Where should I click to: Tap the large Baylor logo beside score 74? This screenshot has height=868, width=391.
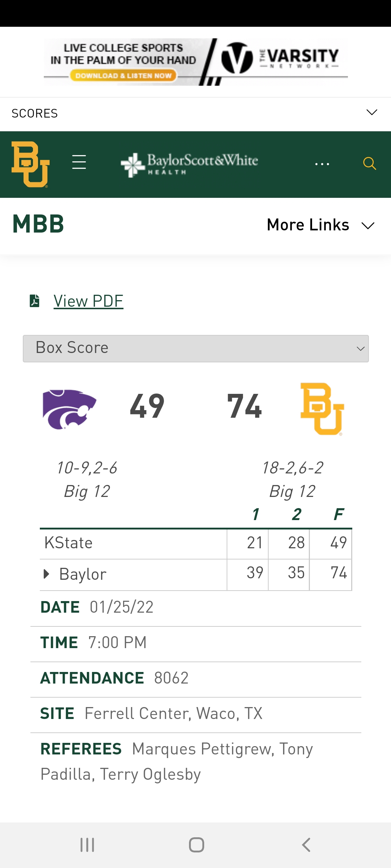(322, 409)
